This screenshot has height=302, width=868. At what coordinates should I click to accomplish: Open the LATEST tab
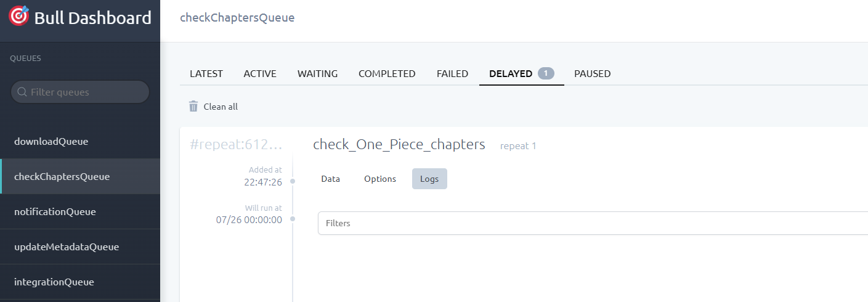tap(206, 73)
